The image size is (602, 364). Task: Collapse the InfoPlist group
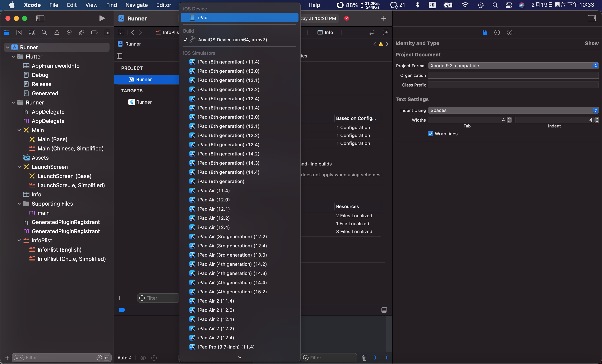19,240
